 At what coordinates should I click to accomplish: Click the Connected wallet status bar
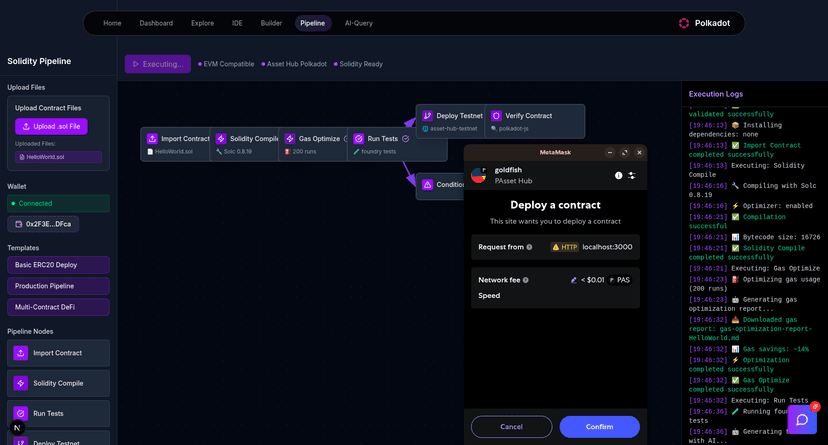point(58,203)
